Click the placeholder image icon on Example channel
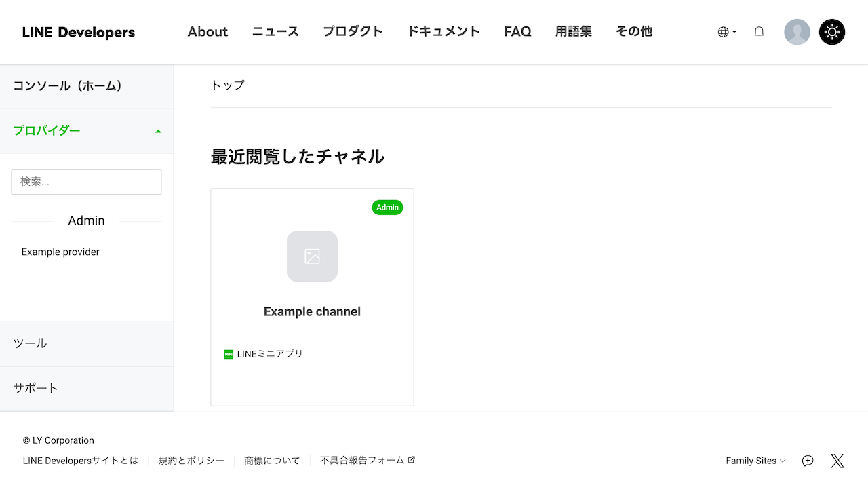The image size is (868, 485). [312, 256]
